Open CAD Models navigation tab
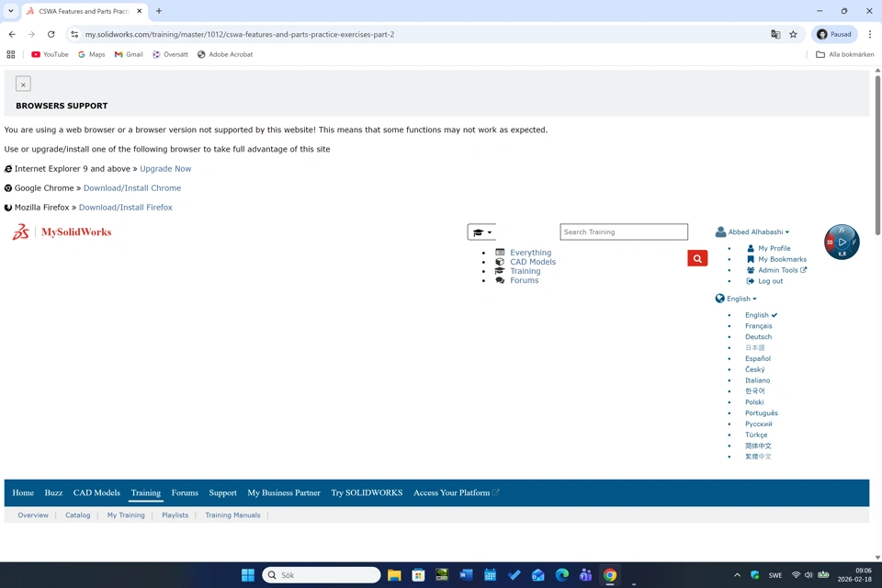The height and width of the screenshot is (588, 882). coord(96,492)
